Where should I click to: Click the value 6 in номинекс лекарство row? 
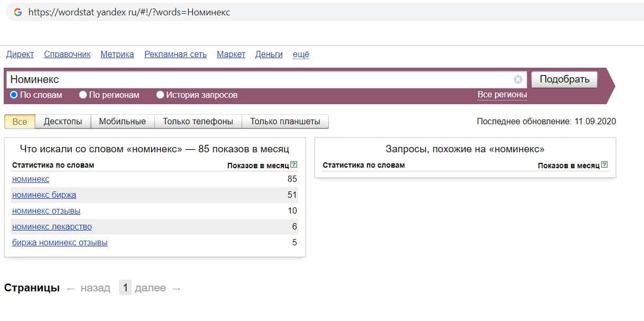295,227
